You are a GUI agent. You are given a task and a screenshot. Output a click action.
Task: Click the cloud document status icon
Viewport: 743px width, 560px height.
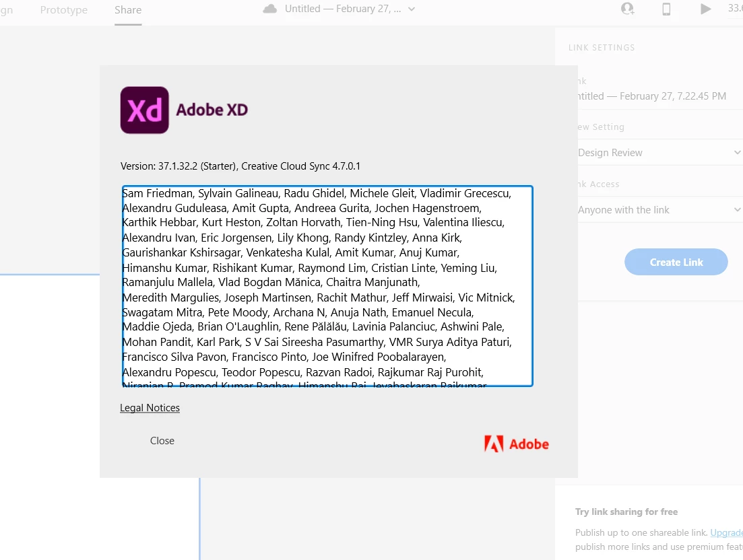point(270,9)
